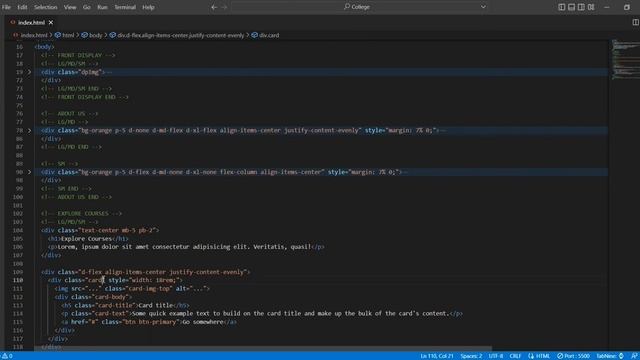640x360 pixels.
Task: Click the Go somewhere text on line 115
Action: click(203, 322)
